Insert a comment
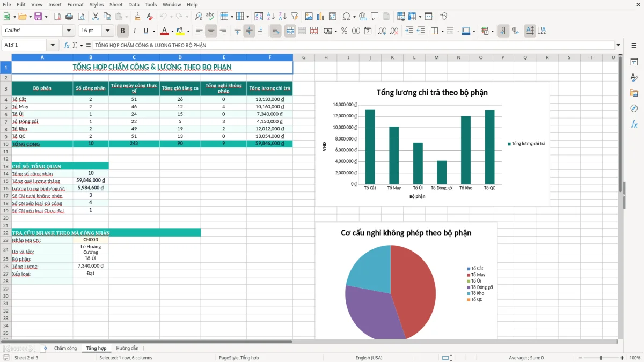This screenshot has height=362, width=644. pyautogui.click(x=375, y=17)
